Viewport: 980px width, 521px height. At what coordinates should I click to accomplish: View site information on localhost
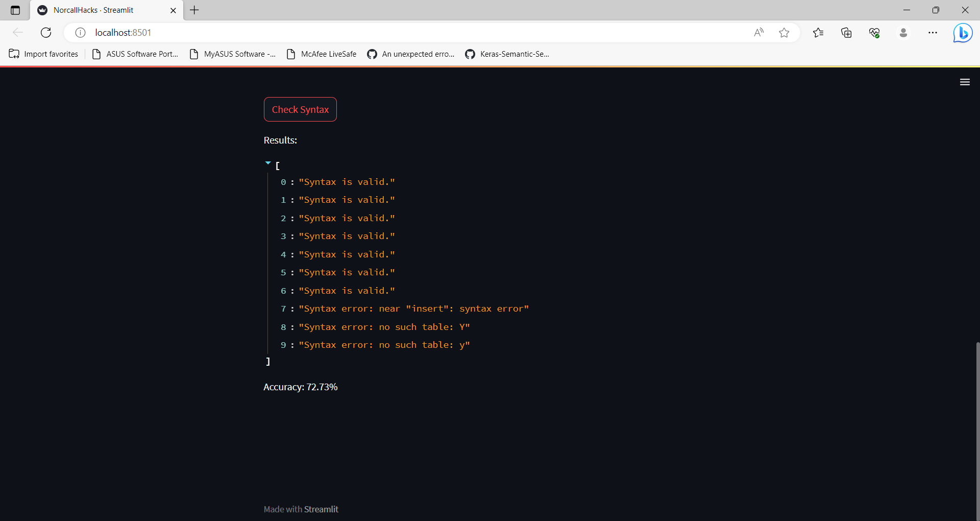[x=80, y=32]
